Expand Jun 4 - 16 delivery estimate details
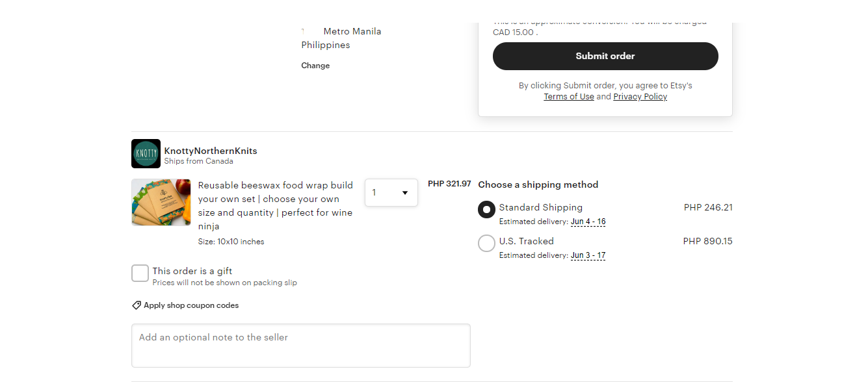 point(588,222)
